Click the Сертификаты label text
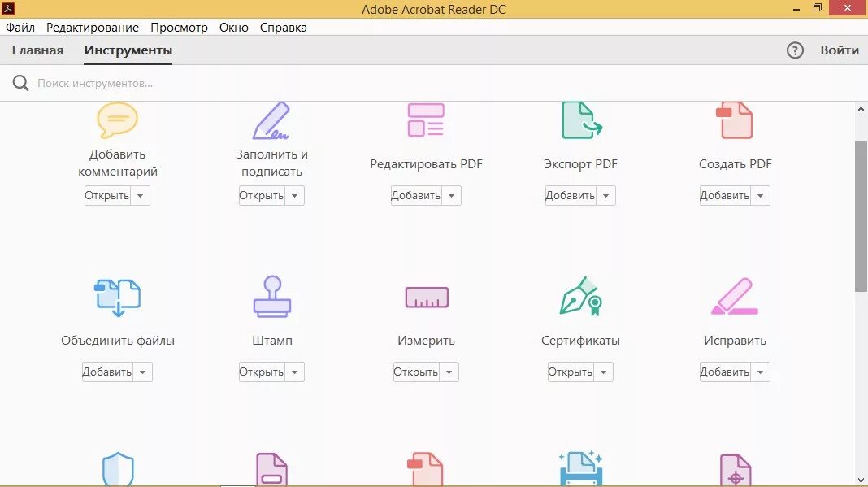 pyautogui.click(x=580, y=340)
